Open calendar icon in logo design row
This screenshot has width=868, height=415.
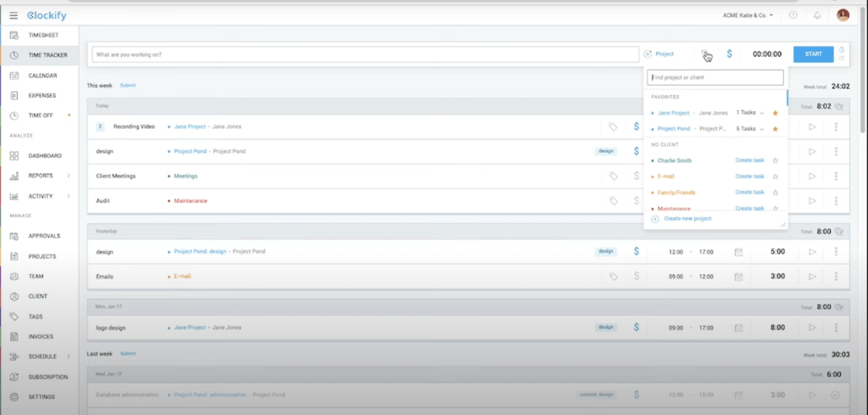[x=738, y=328]
